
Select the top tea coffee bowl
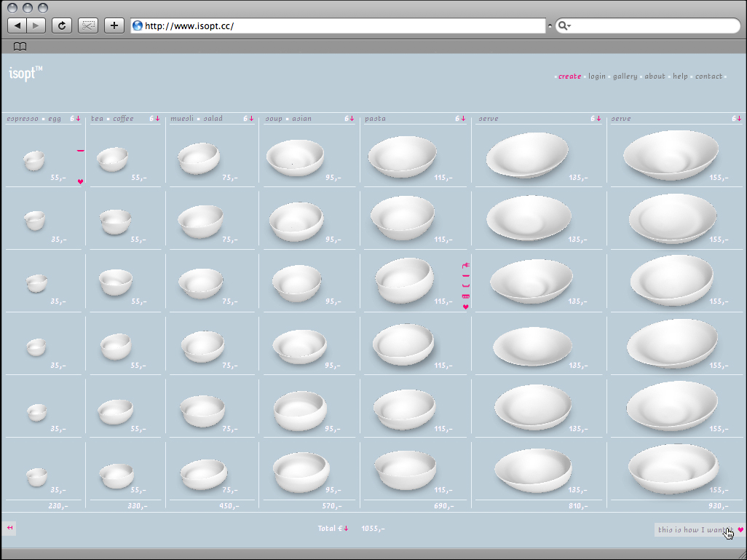coord(112,159)
